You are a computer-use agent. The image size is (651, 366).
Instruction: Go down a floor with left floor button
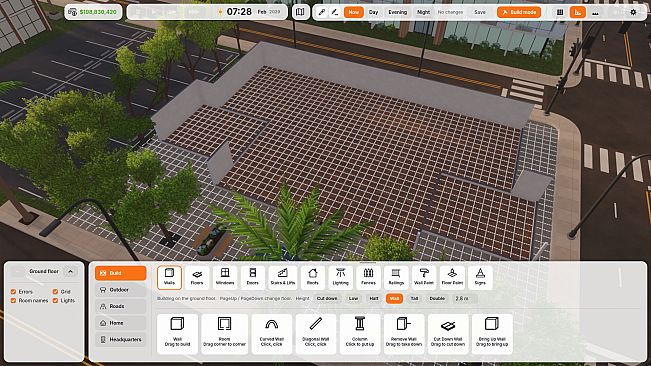click(x=17, y=271)
